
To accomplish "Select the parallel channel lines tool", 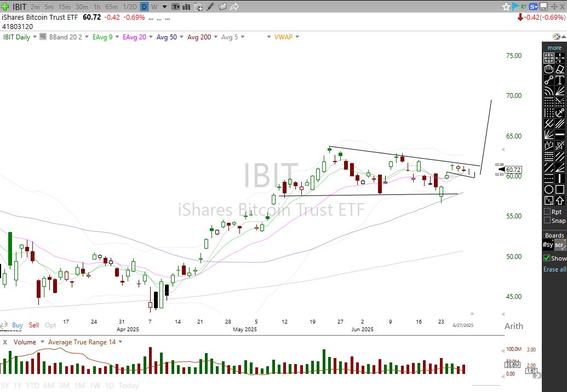I will pyautogui.click(x=560, y=124).
